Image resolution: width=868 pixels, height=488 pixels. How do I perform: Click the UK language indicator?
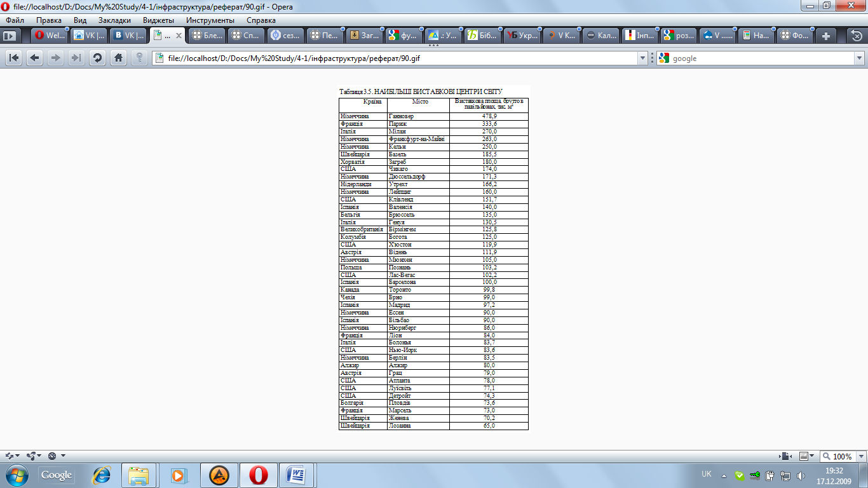pyautogui.click(x=707, y=474)
